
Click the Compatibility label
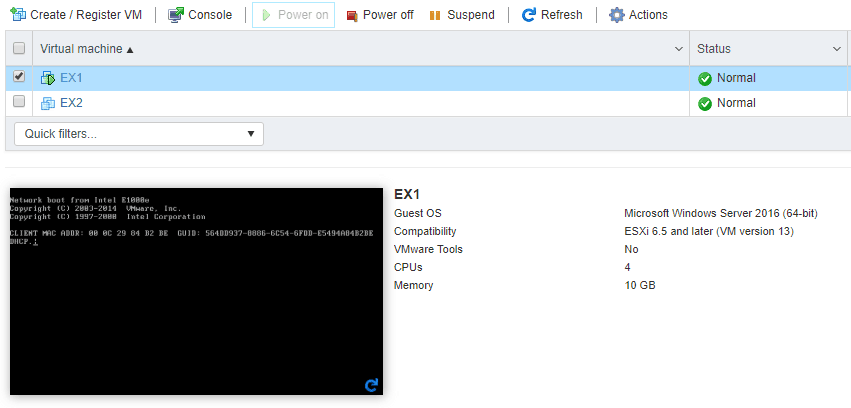pyautogui.click(x=425, y=232)
